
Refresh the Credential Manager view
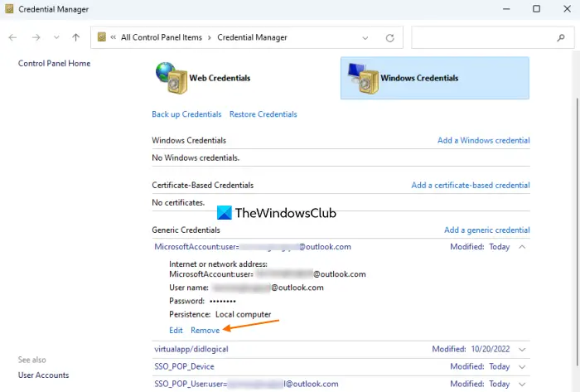(x=390, y=38)
